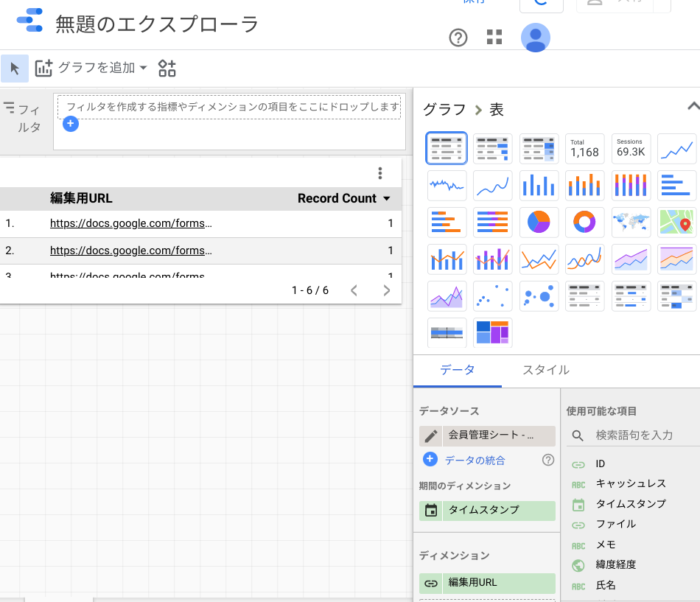Choose the Total 1,168 scorecard chart
This screenshot has width=700, height=602.
tap(585, 148)
